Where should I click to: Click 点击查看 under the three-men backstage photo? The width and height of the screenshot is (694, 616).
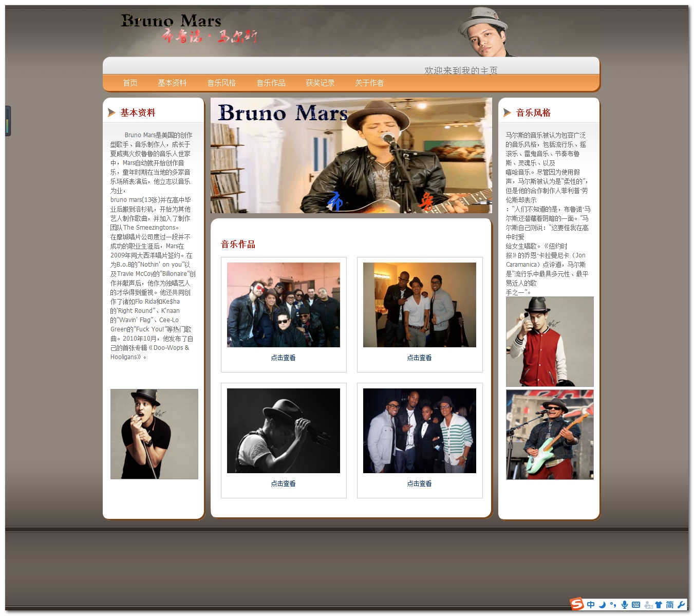tap(419, 358)
